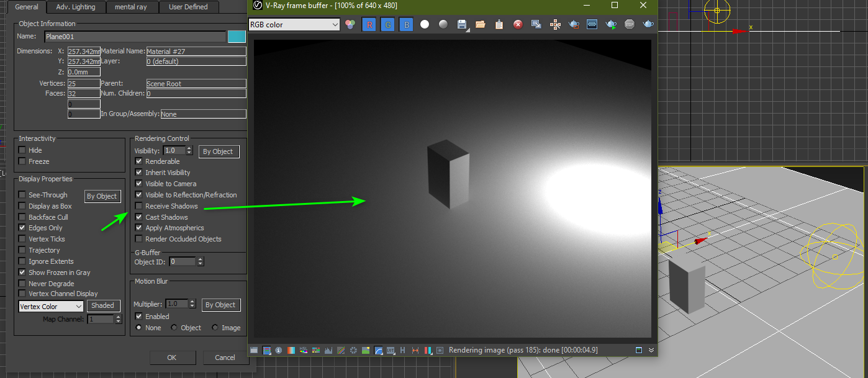Click the clipboard copy icon in toolbar
The width and height of the screenshot is (868, 378).
tap(499, 25)
